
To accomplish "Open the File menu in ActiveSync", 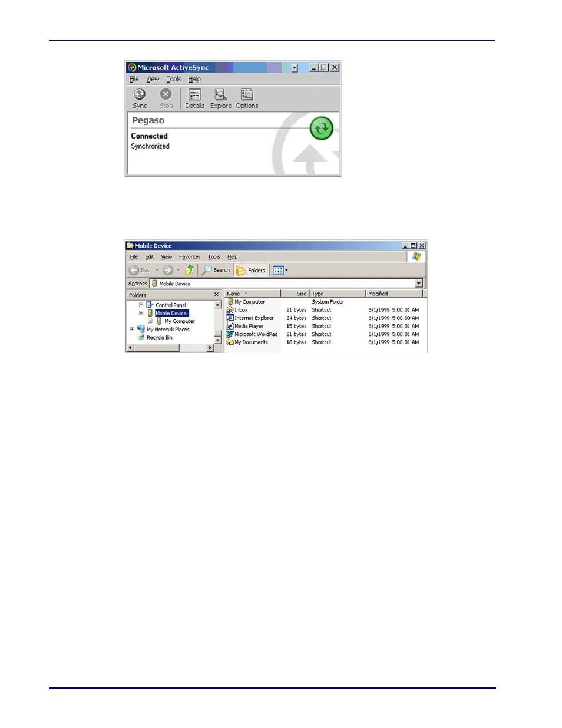I will point(134,79).
